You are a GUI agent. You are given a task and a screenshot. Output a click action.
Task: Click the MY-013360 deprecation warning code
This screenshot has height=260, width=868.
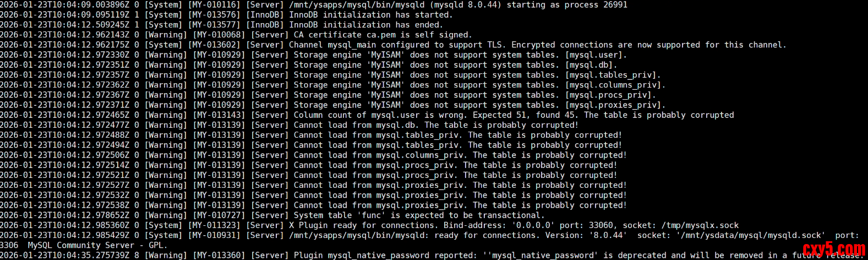click(x=218, y=256)
